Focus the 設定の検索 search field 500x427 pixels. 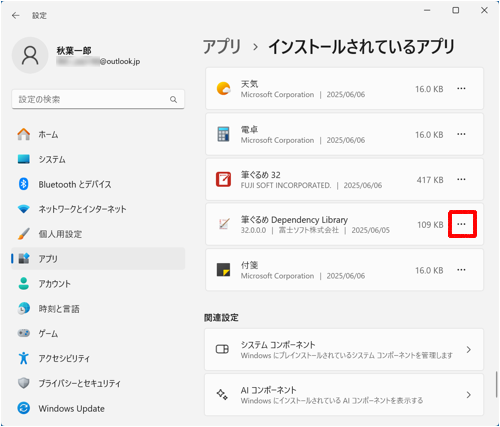[x=98, y=99]
